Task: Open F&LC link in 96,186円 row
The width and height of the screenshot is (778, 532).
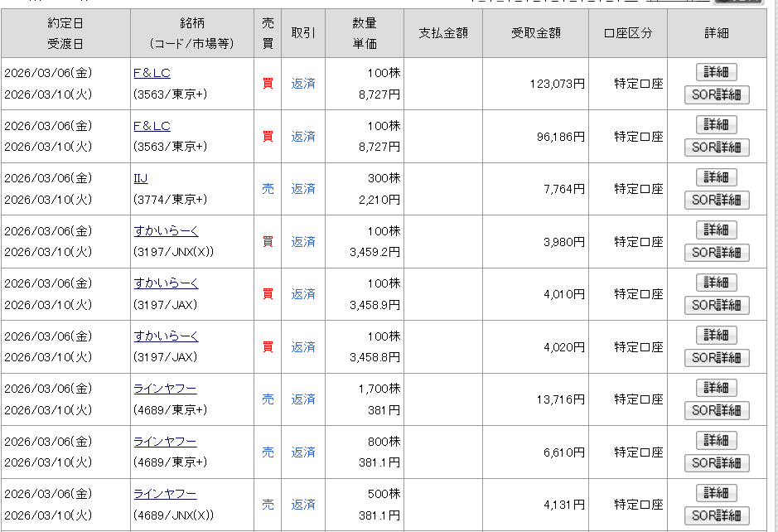Action: [x=152, y=126]
